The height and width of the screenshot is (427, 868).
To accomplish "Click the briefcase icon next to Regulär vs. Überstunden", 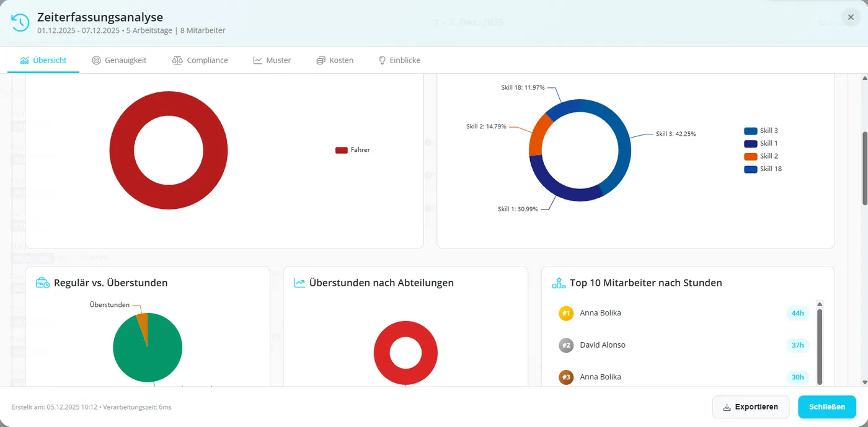I will pos(42,283).
